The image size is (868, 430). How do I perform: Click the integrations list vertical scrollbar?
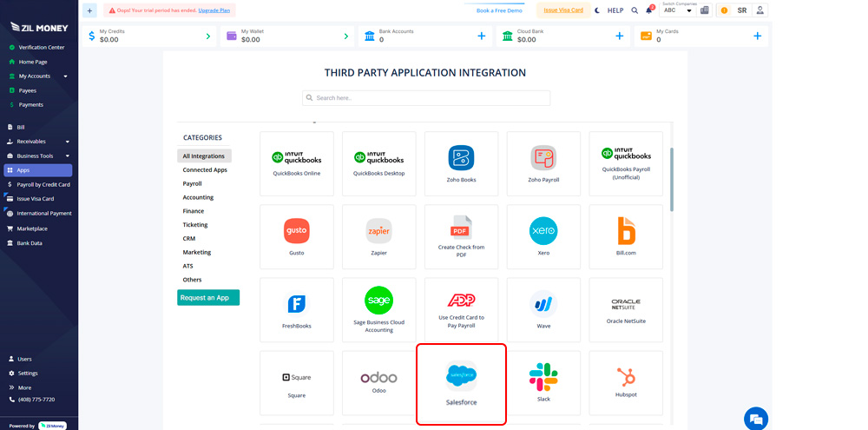pyautogui.click(x=672, y=179)
